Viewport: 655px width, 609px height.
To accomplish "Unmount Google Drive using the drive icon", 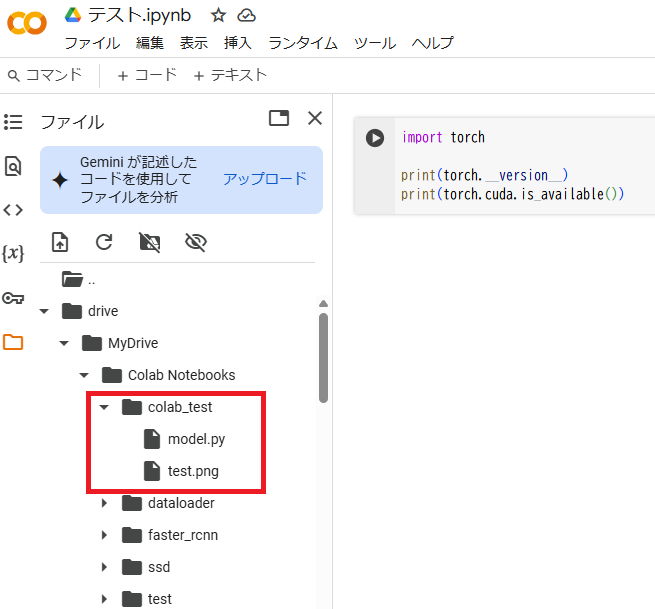I will tap(150, 242).
